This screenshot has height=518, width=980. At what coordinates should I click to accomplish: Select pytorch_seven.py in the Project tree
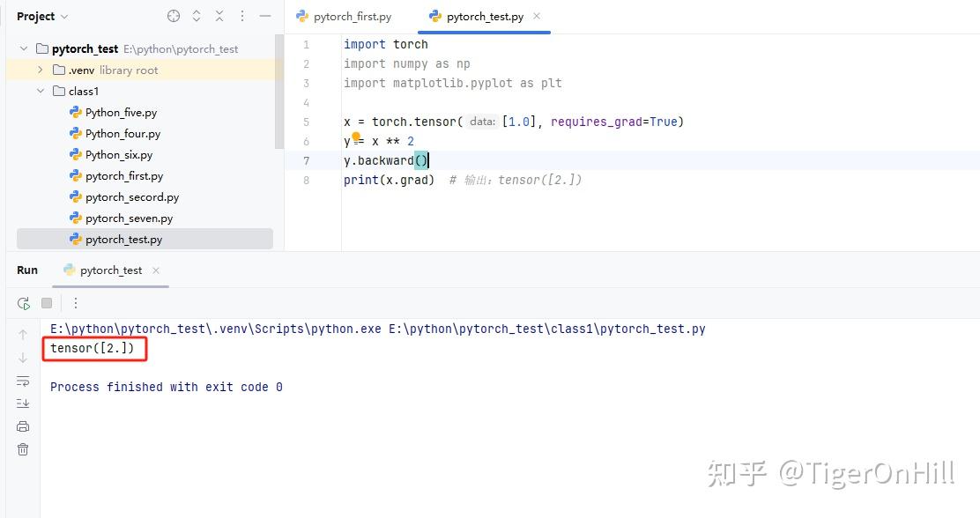coord(130,218)
